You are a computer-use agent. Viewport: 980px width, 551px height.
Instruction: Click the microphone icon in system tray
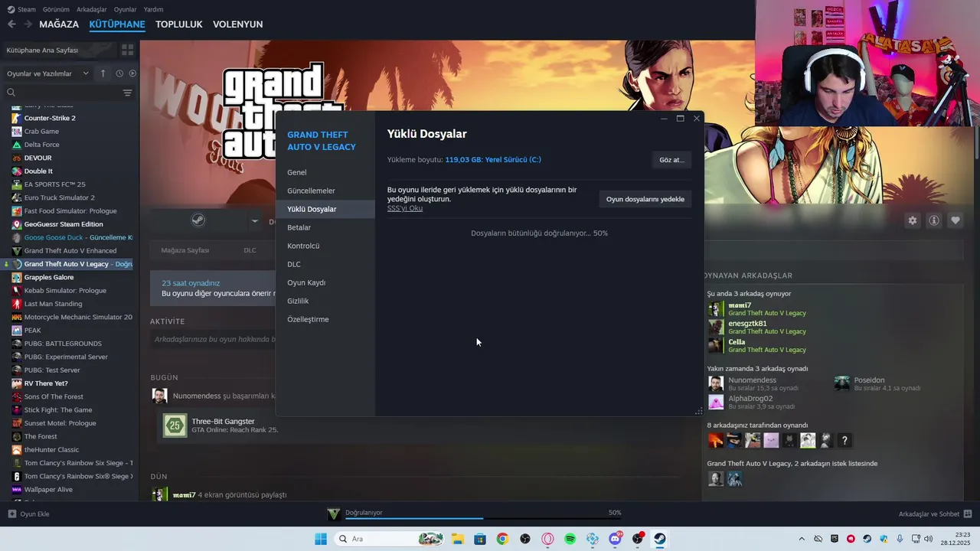tap(900, 539)
